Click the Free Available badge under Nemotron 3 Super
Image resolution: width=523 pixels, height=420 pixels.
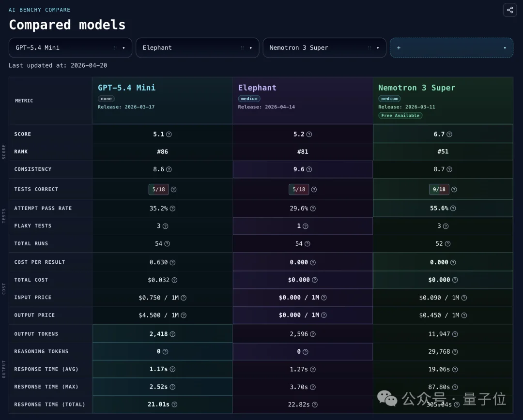point(400,116)
